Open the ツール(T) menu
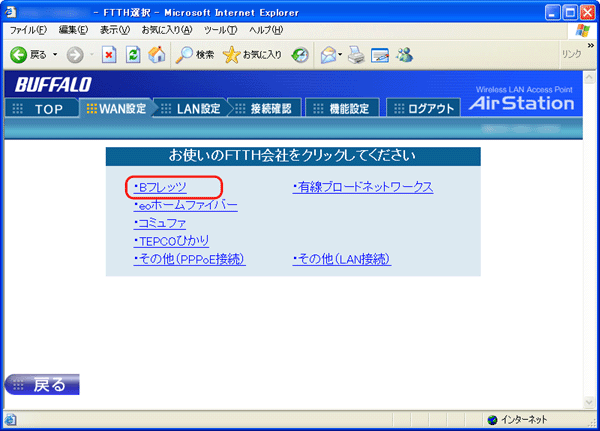This screenshot has height=431, width=600. click(220, 30)
